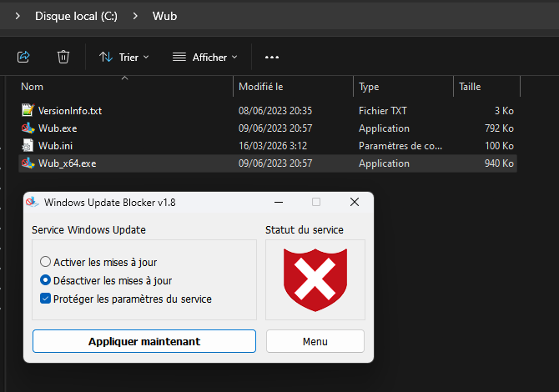
Task: Expand chevron between Disque local and Wub
Action: (135, 16)
